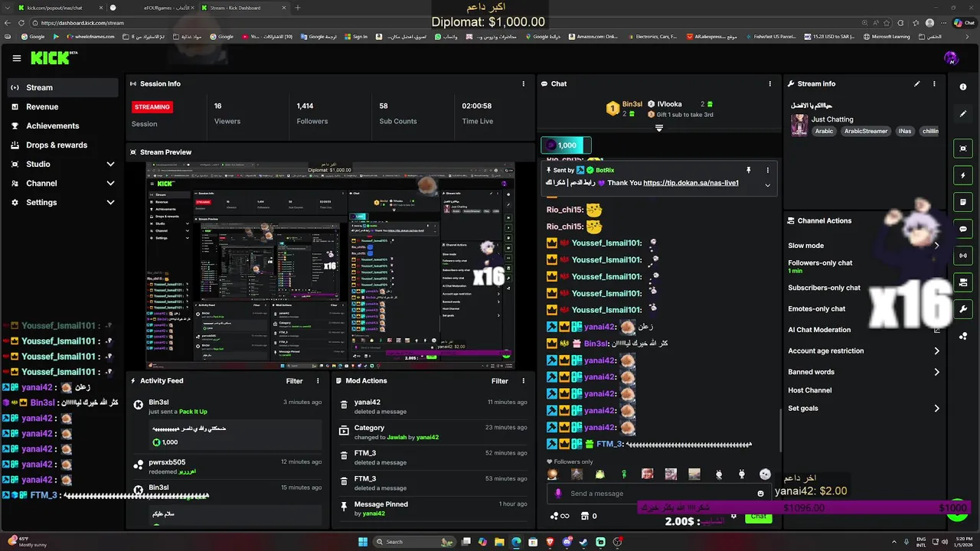Open Banned words chevron
Viewport: 980px width, 551px height.
(936, 372)
